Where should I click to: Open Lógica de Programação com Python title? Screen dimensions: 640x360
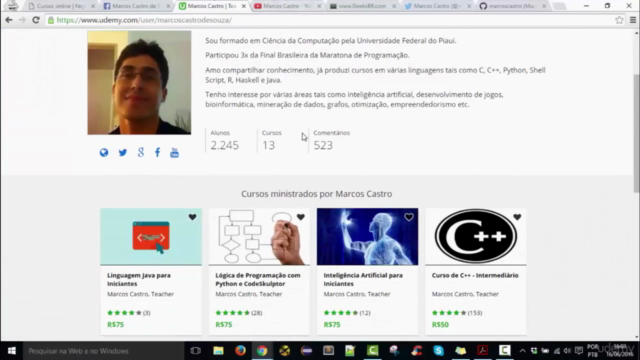coord(258,280)
